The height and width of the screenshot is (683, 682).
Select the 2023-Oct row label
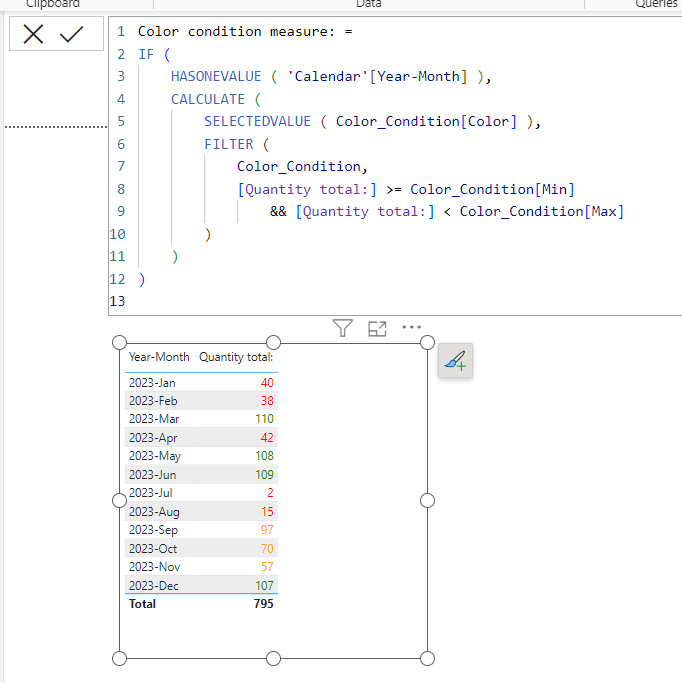click(153, 549)
